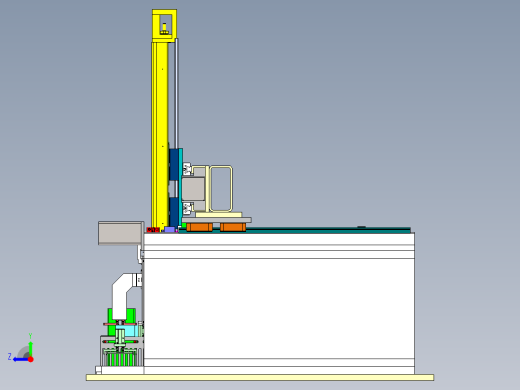Select the gray carriage plate above the orange blocks
This screenshot has height=390, width=520.
pyautogui.click(x=217, y=220)
